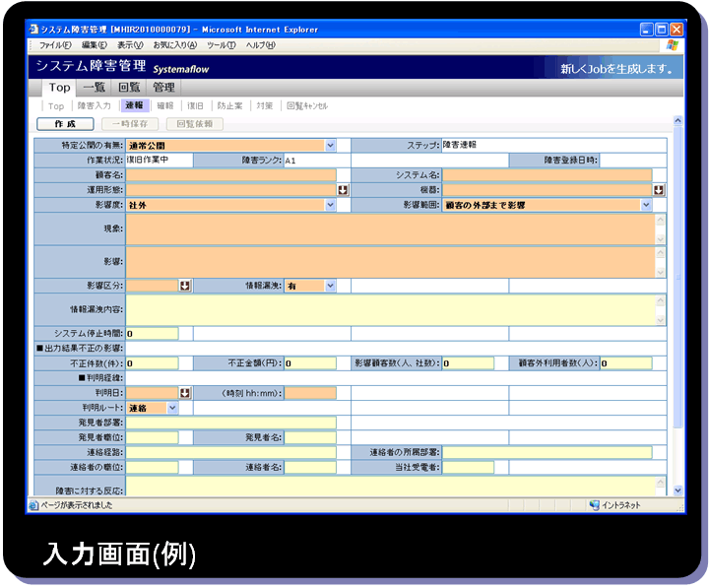Screen dimensions: 709x588
Task: Open the 表示(V) menu
Action: tap(130, 45)
